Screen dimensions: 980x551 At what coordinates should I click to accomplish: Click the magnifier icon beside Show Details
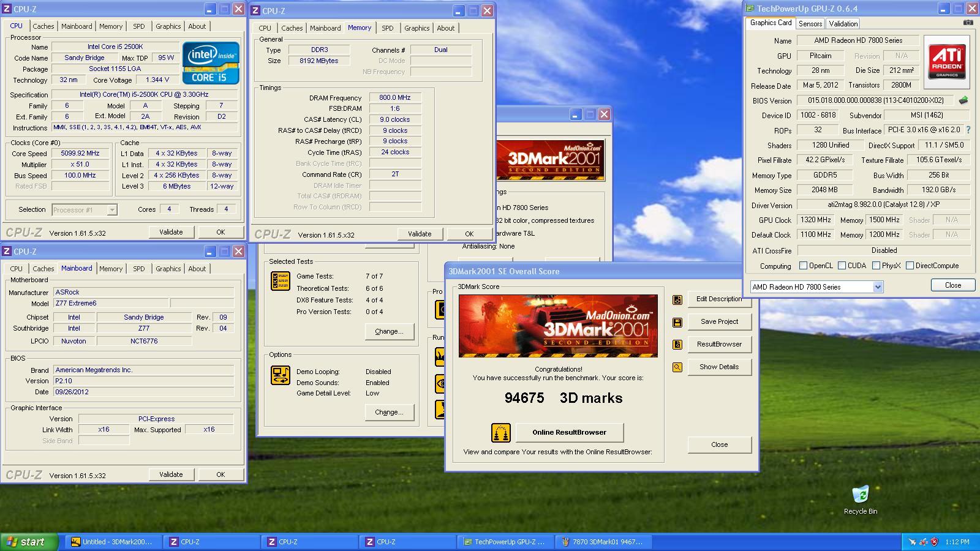point(677,367)
